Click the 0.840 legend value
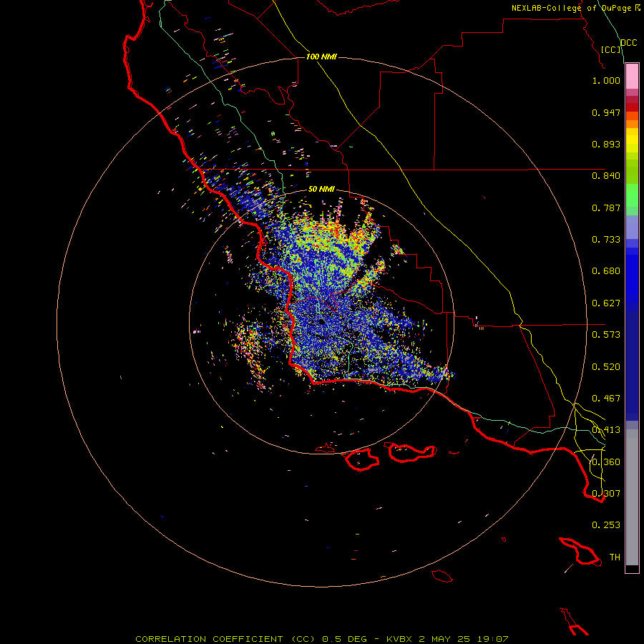Screen dimensions: 644x644 coord(606,176)
